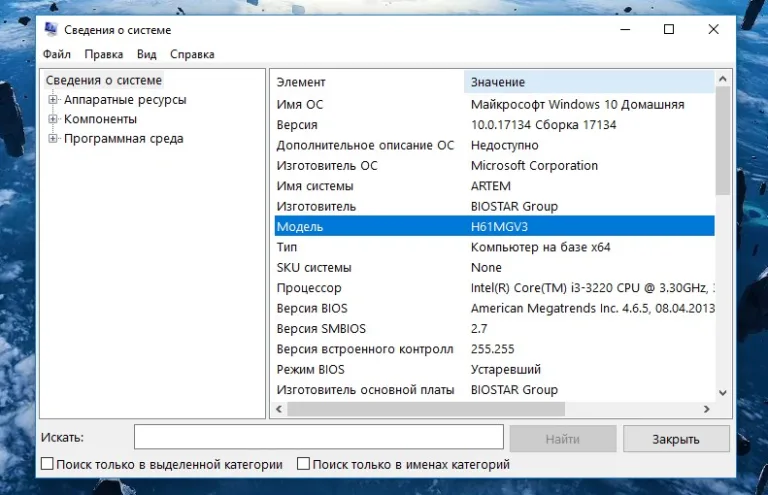Click the vertical scrollbar up arrow
The width and height of the screenshot is (768, 495).
[722, 78]
